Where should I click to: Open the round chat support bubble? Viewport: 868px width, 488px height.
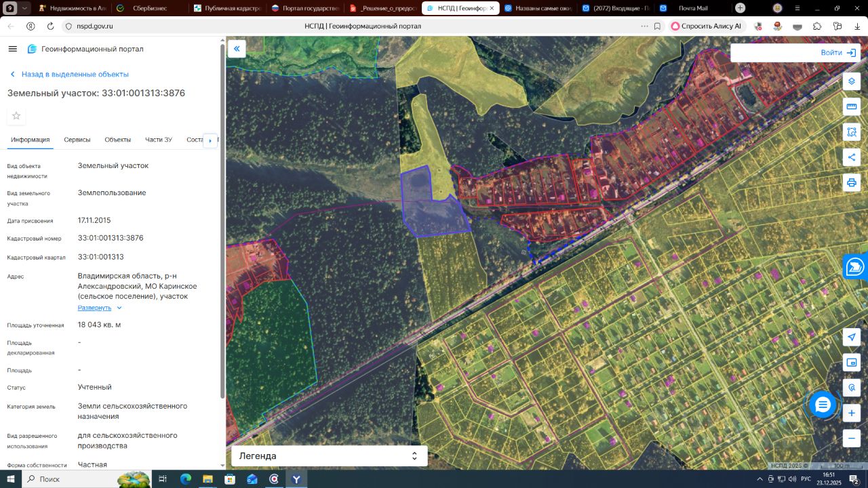(x=823, y=405)
